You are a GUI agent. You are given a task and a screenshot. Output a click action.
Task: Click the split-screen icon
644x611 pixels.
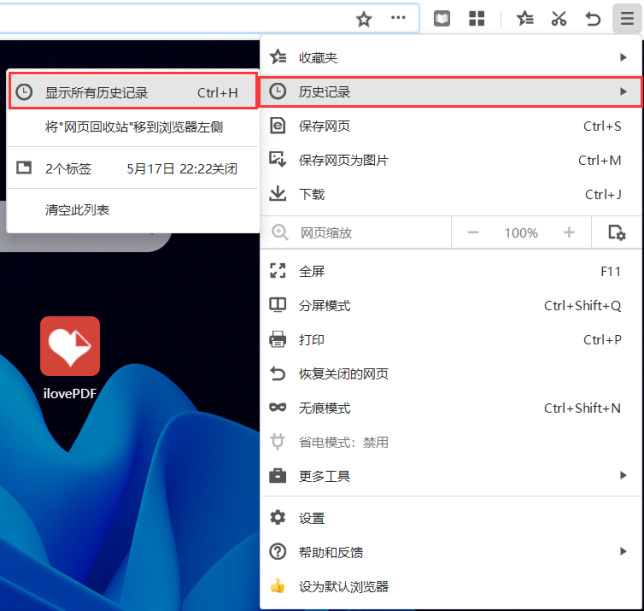click(278, 305)
